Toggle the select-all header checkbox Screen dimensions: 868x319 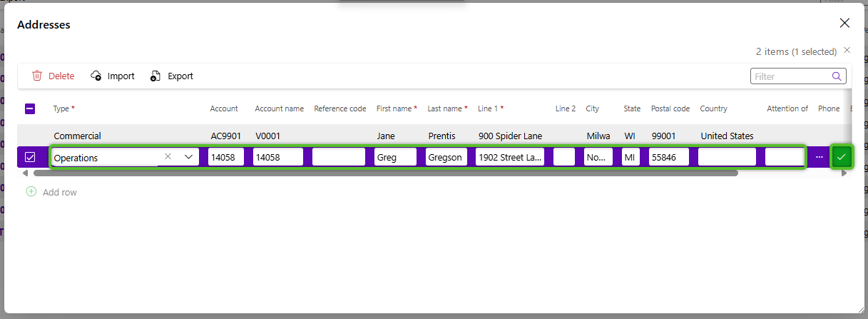click(30, 108)
